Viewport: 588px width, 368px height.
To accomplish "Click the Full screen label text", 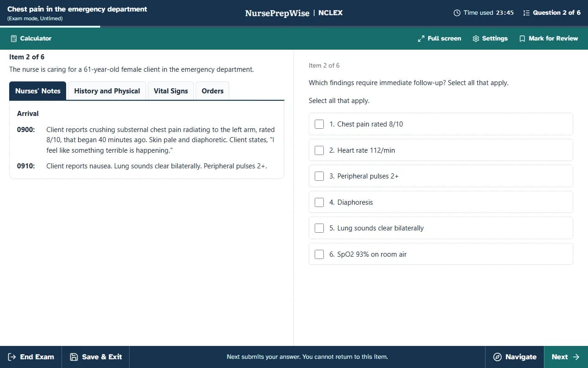I will (444, 39).
